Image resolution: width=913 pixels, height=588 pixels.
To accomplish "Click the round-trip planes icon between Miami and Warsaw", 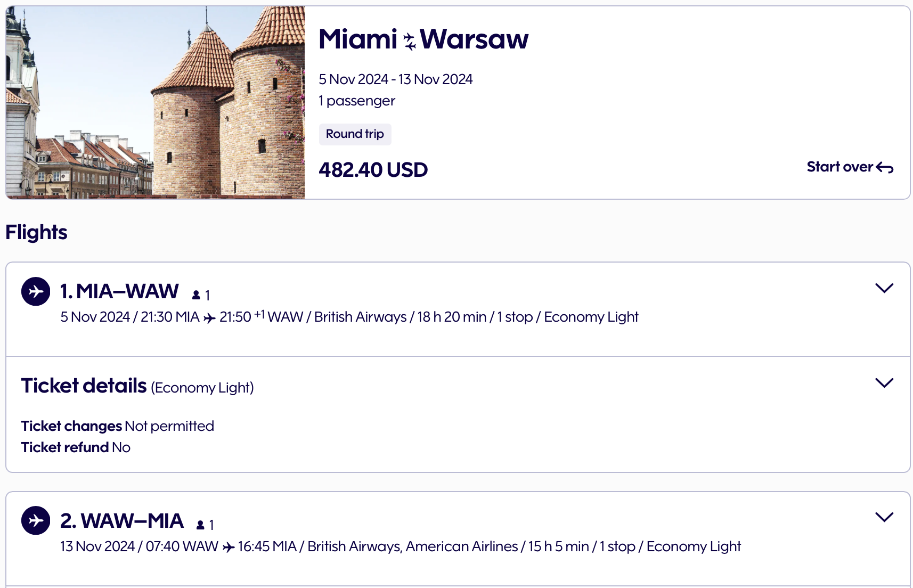I will (x=409, y=41).
